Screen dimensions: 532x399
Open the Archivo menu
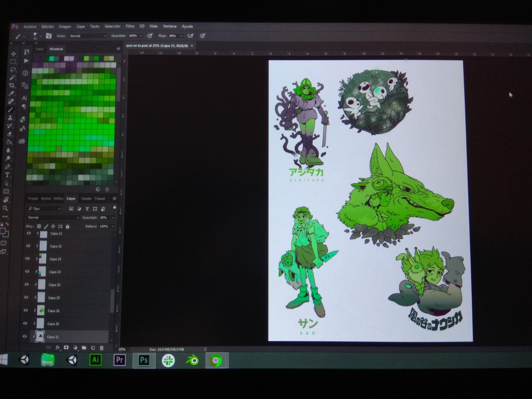click(x=30, y=27)
